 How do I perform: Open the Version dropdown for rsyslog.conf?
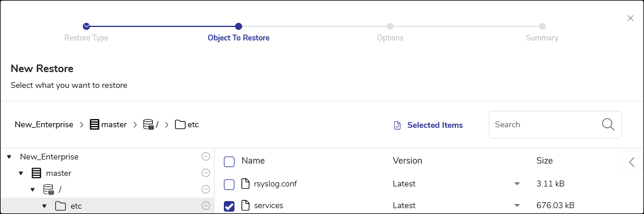(517, 184)
